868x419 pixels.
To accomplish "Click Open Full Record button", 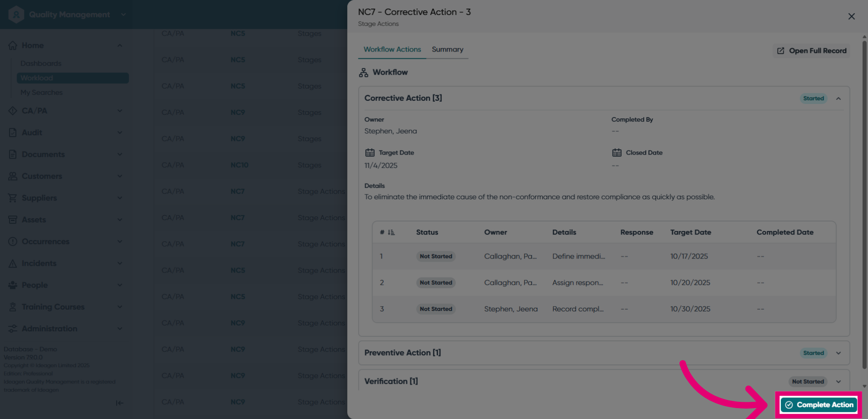I will (x=811, y=51).
